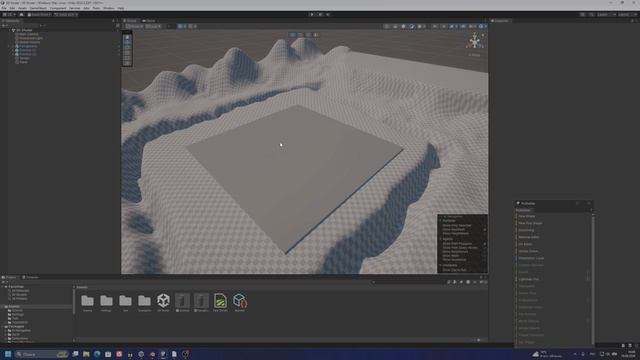Select the Readme asset in the Project panel

pos(240,303)
